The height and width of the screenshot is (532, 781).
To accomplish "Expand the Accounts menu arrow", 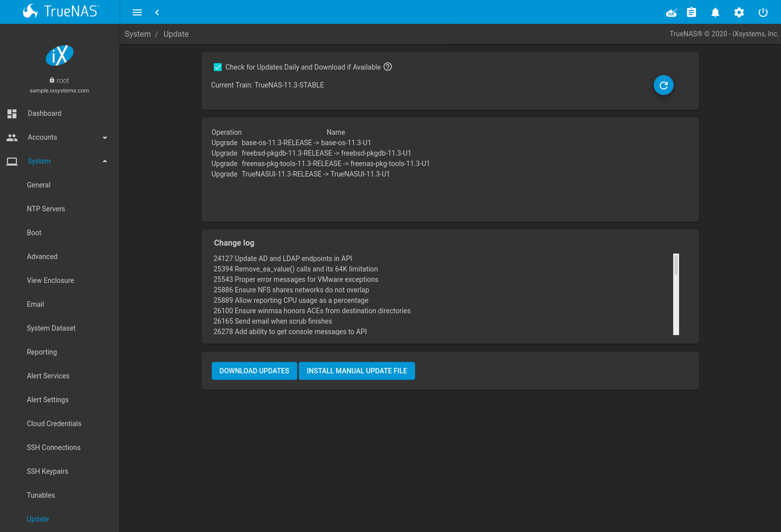I will click(x=105, y=138).
